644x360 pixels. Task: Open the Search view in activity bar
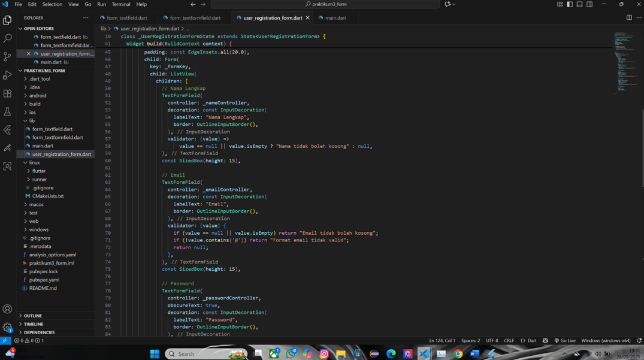7,38
